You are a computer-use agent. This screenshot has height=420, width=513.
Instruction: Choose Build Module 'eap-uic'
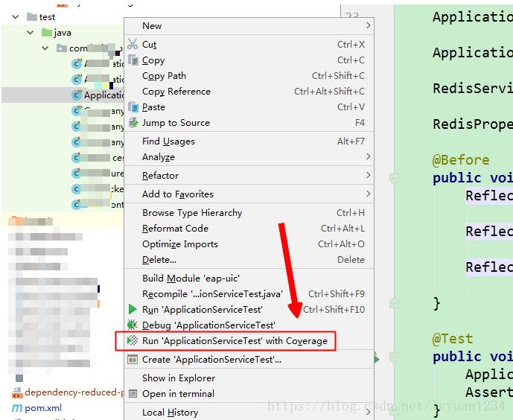249,278
